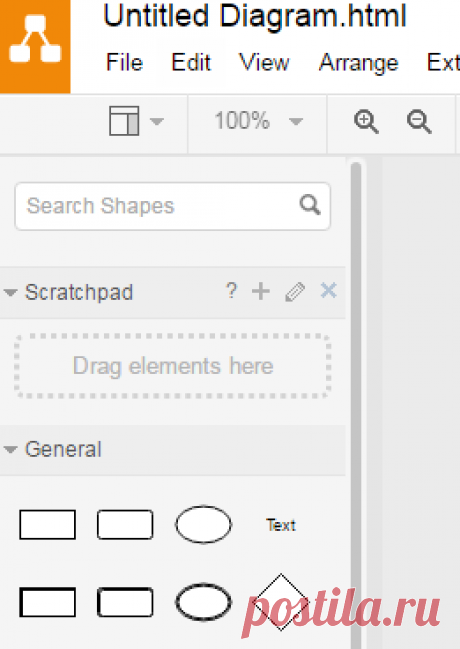Collapse the Scratchpad section
This screenshot has width=460, height=649.
(x=10, y=293)
